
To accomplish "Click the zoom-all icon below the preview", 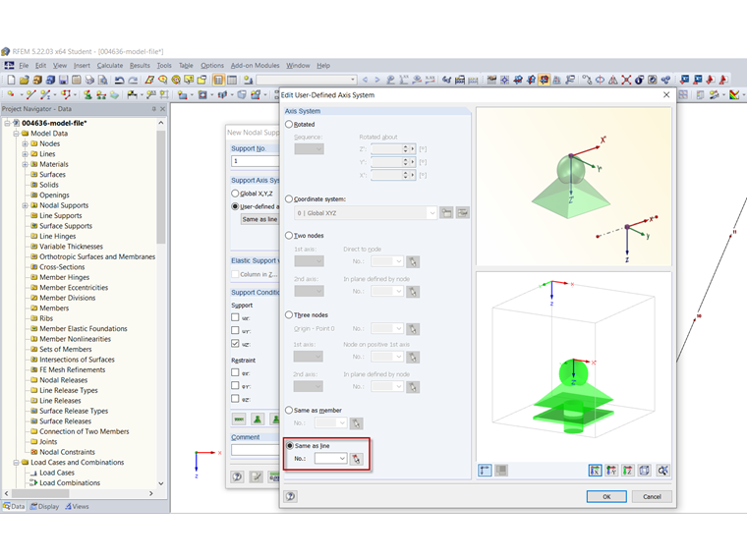I will coord(662,471).
